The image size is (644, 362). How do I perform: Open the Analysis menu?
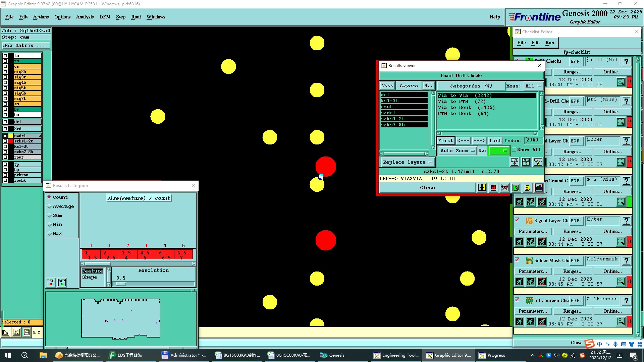tap(85, 17)
